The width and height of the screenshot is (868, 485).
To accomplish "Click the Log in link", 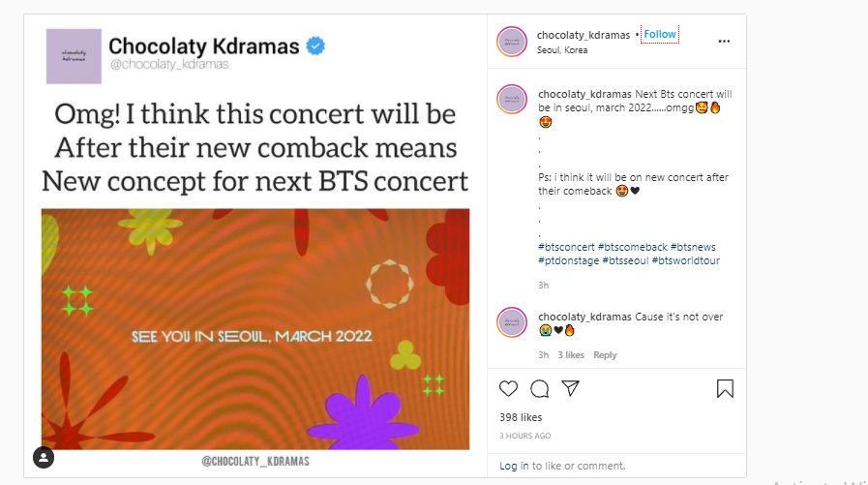I will [514, 466].
